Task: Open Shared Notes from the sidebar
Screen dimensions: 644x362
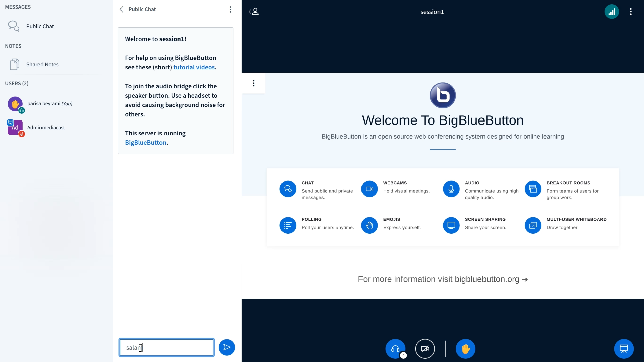Action: 42,64
